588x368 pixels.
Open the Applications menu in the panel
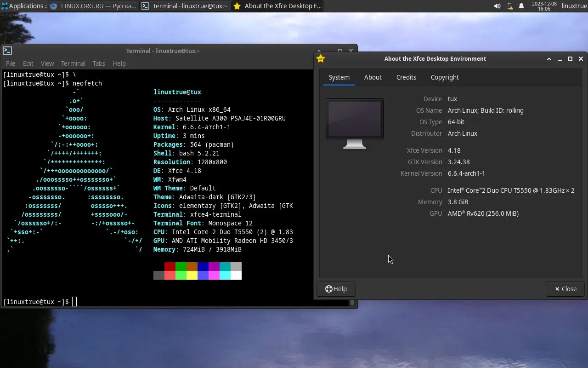coord(23,6)
